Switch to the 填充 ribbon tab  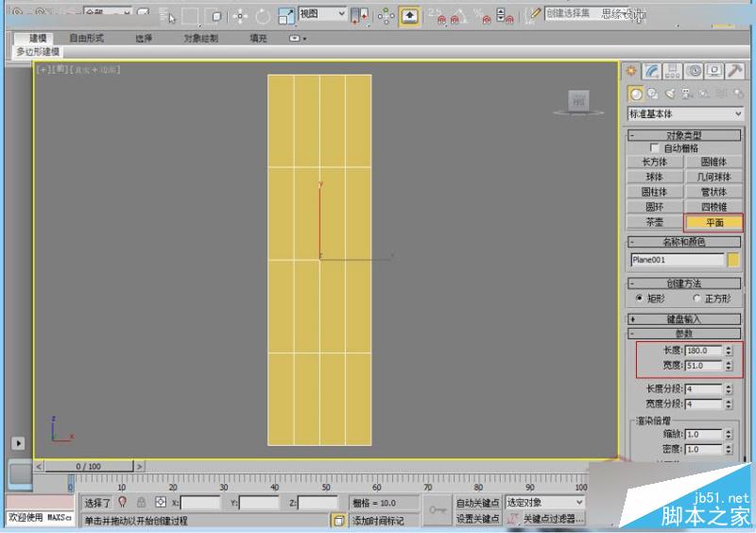[258, 38]
